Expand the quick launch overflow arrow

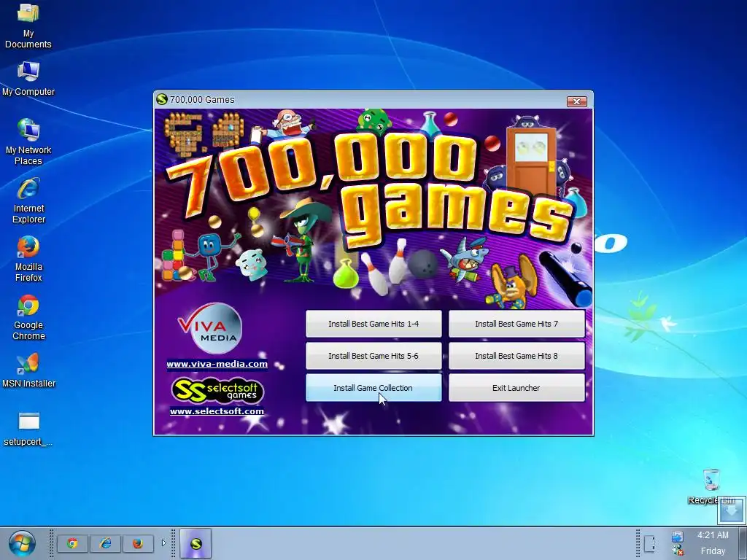coord(164,542)
